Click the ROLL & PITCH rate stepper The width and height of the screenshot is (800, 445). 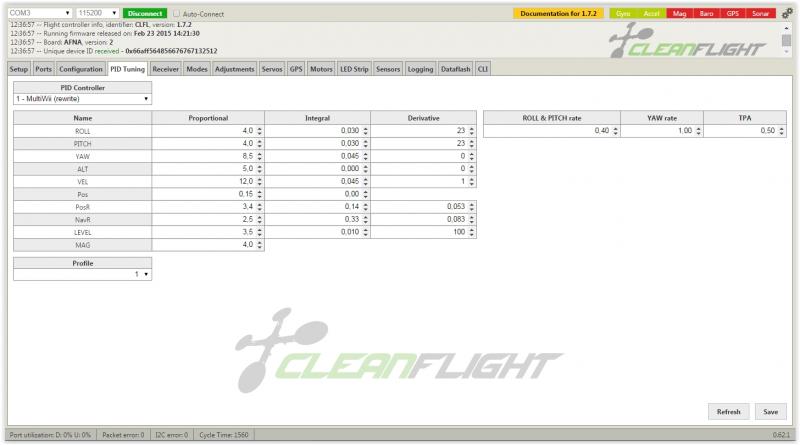[x=616, y=131]
